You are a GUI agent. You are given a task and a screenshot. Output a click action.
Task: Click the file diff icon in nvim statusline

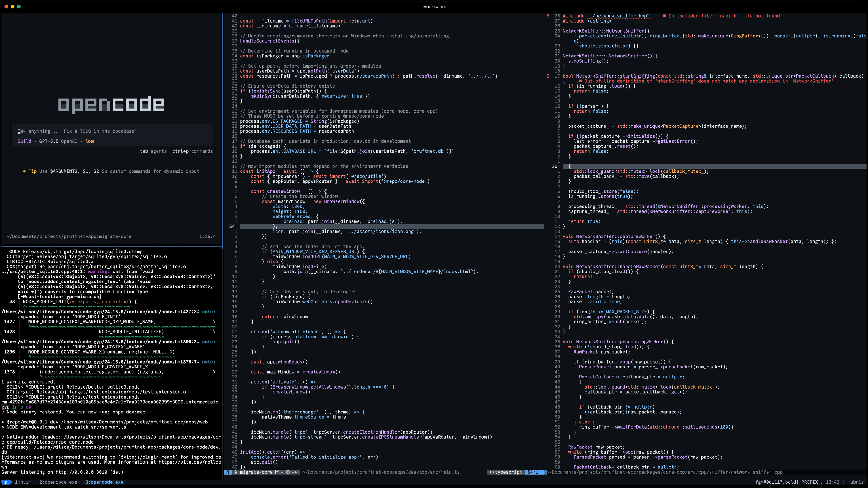[x=277, y=472]
